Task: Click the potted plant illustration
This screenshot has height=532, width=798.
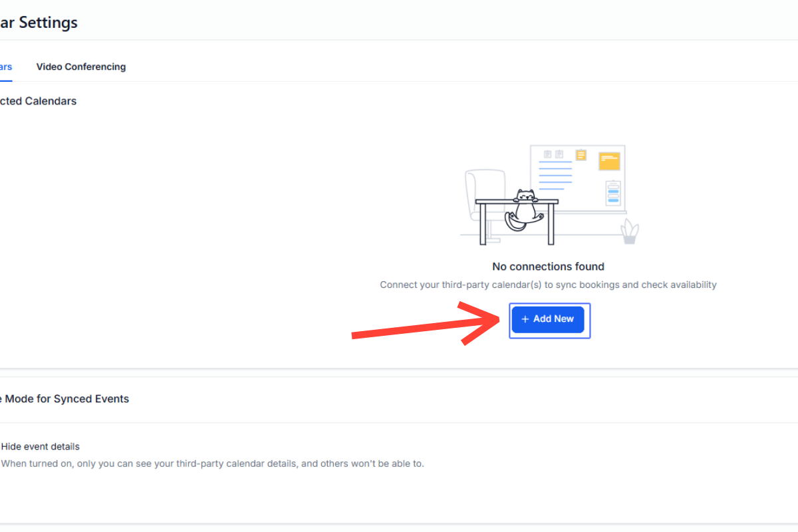Action: tap(629, 232)
